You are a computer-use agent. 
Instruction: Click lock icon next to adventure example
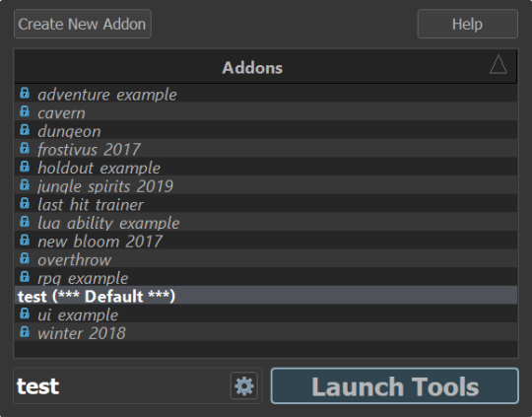tap(25, 93)
